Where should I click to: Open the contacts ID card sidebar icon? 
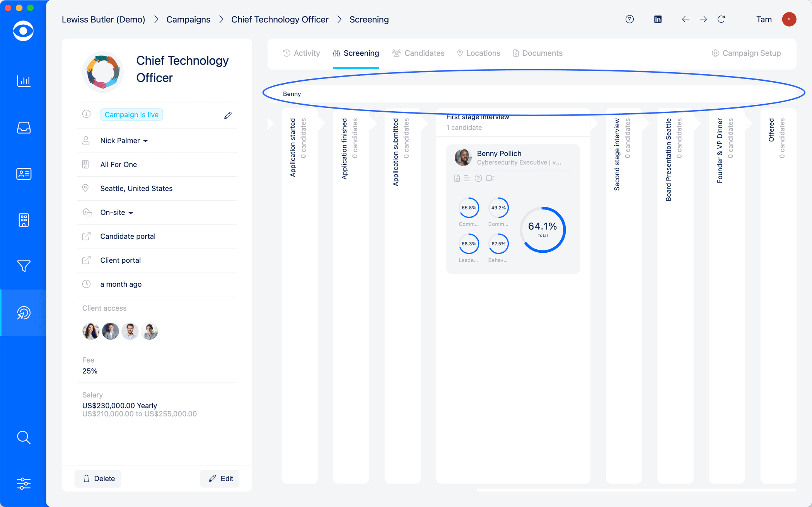coord(24,174)
